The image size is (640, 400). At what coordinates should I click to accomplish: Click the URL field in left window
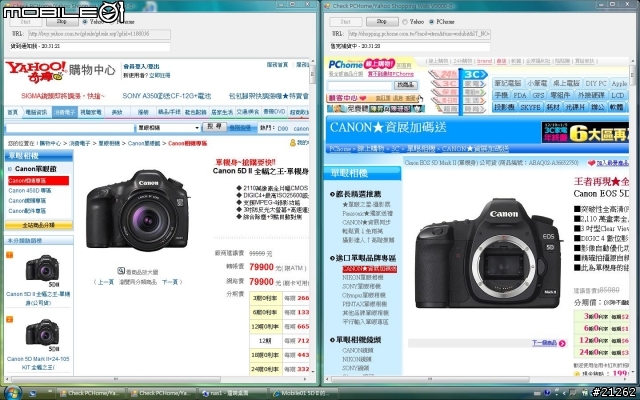point(99,34)
